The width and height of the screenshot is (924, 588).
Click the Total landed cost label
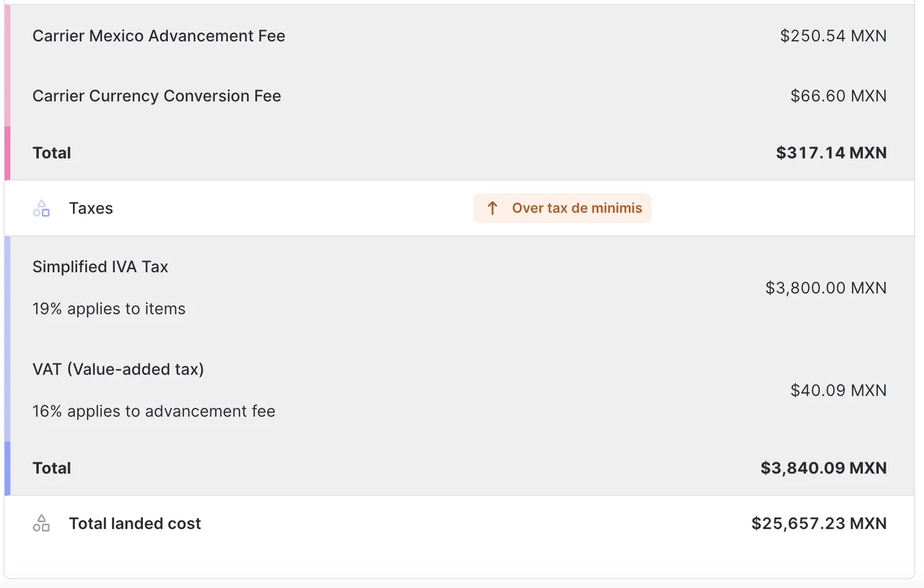click(135, 524)
